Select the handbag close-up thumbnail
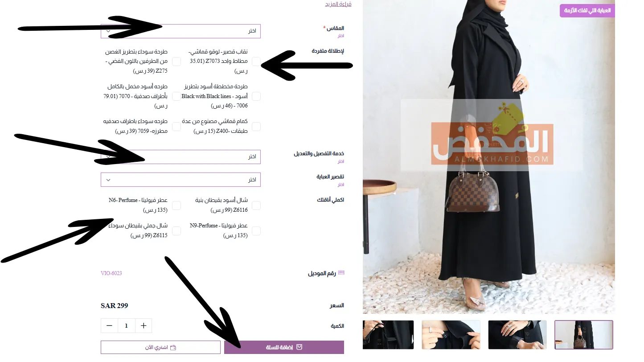Viewport: 644px width, 362px height. [x=584, y=335]
